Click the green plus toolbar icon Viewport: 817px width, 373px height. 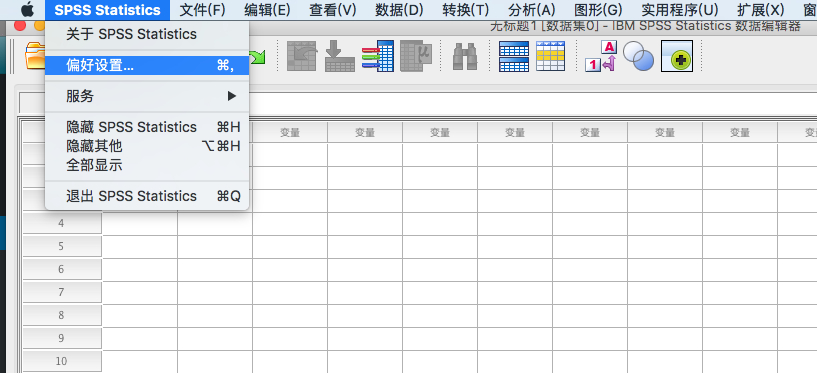click(x=677, y=56)
